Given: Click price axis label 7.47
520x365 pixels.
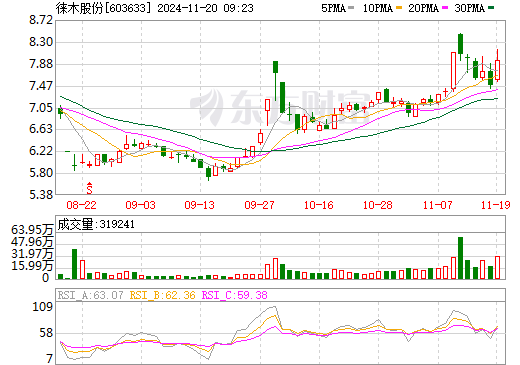Looking at the screenshot, I should click(41, 86).
